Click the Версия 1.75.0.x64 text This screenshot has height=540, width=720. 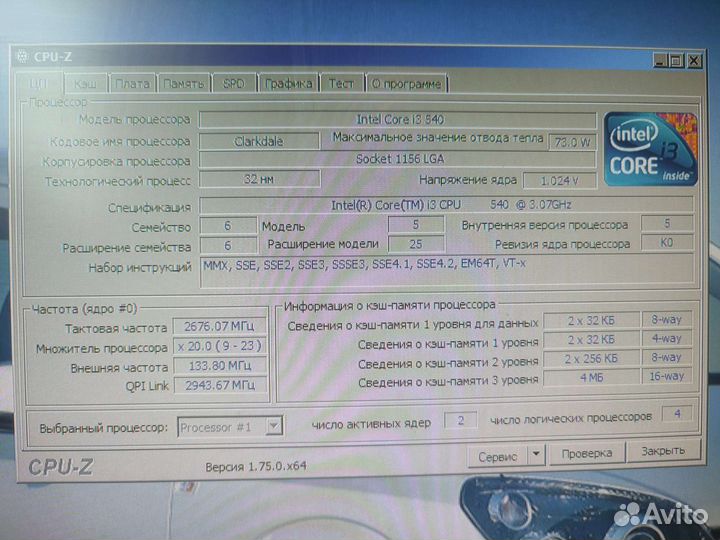tap(256, 467)
